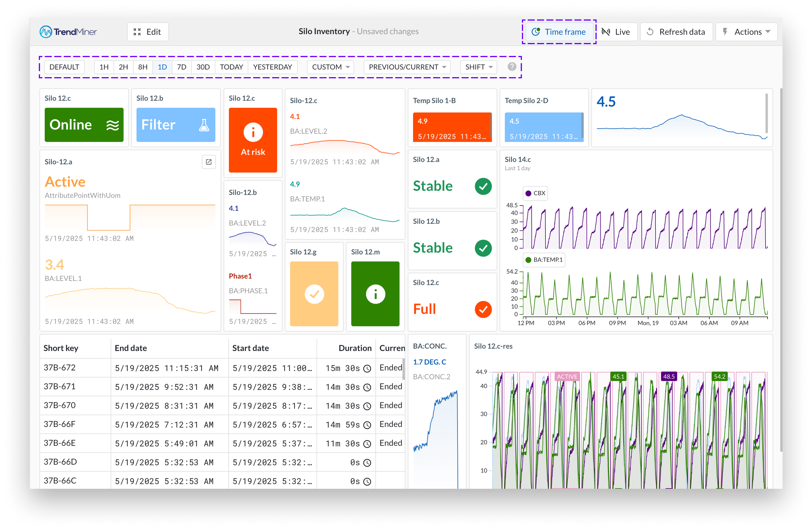The height and width of the screenshot is (530, 812).
Task: Click the Edit button
Action: click(147, 32)
